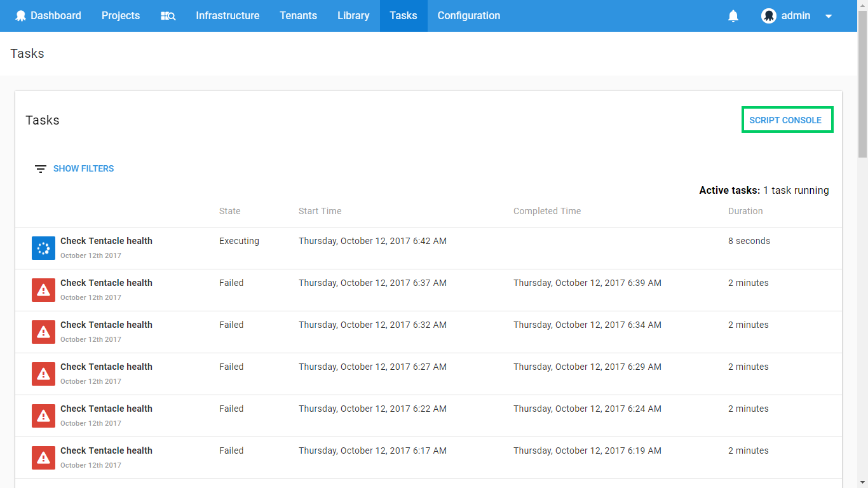
Task: Click the filter lines icon beside Show Filters
Action: [x=41, y=169]
